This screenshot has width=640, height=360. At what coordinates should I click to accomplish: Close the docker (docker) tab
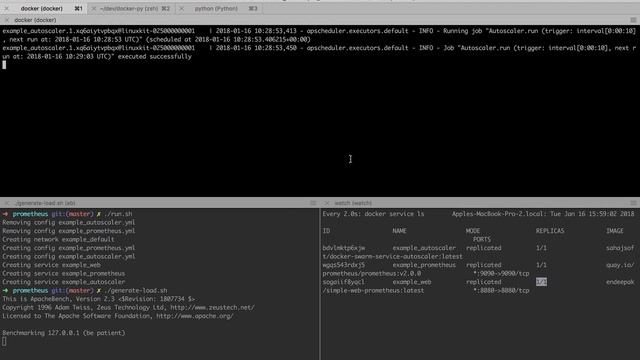click(7, 9)
